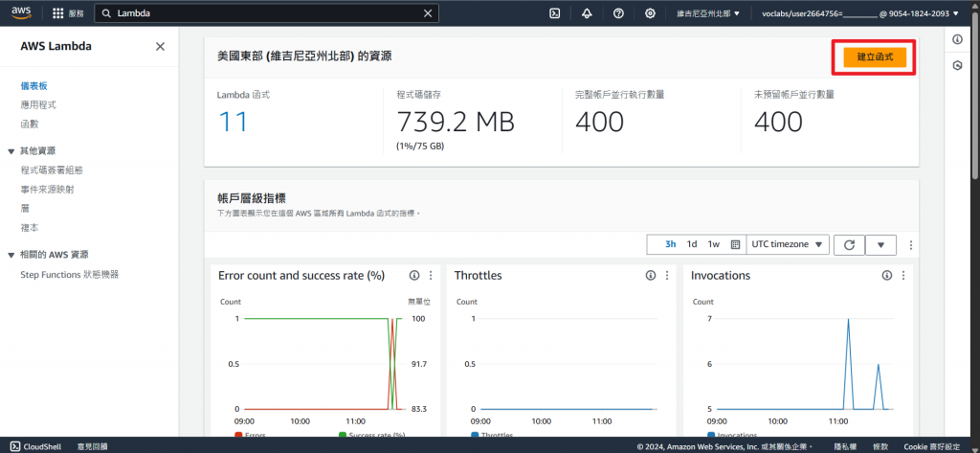The height and width of the screenshot is (453, 980).
Task: Click the 帳戶層級指標 heading
Action: pyautogui.click(x=252, y=198)
